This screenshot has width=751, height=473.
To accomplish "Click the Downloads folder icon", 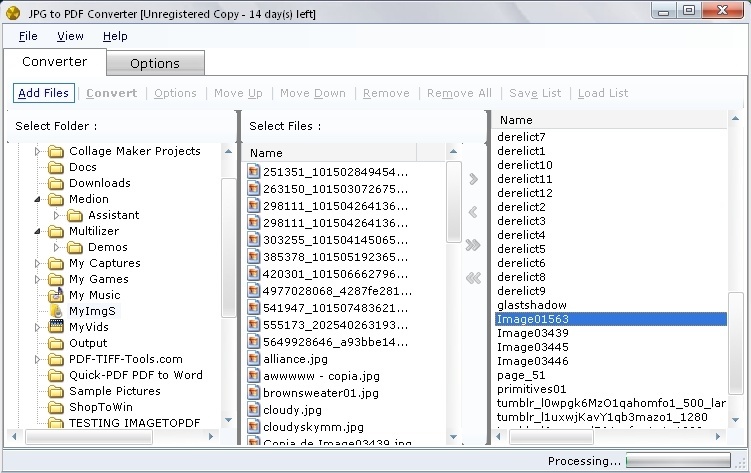I will tap(56, 183).
